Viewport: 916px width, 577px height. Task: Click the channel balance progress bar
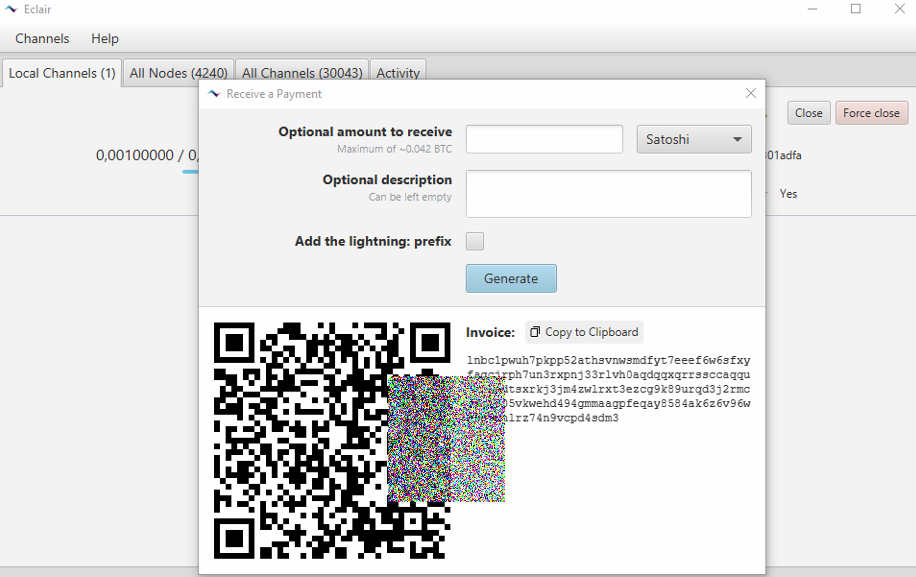point(189,172)
